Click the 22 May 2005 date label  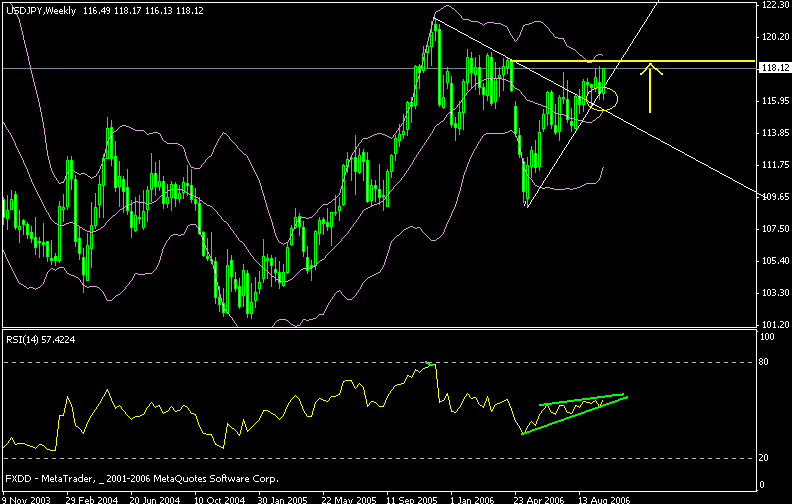tap(348, 499)
